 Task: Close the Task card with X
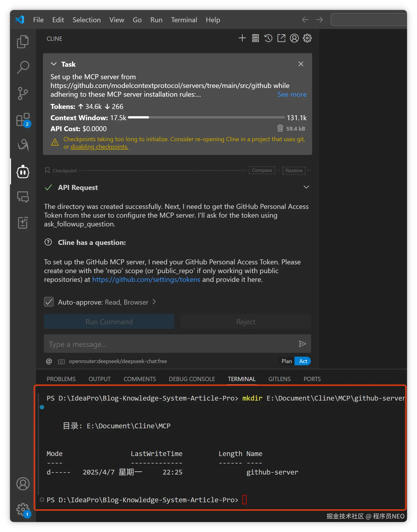click(x=301, y=64)
